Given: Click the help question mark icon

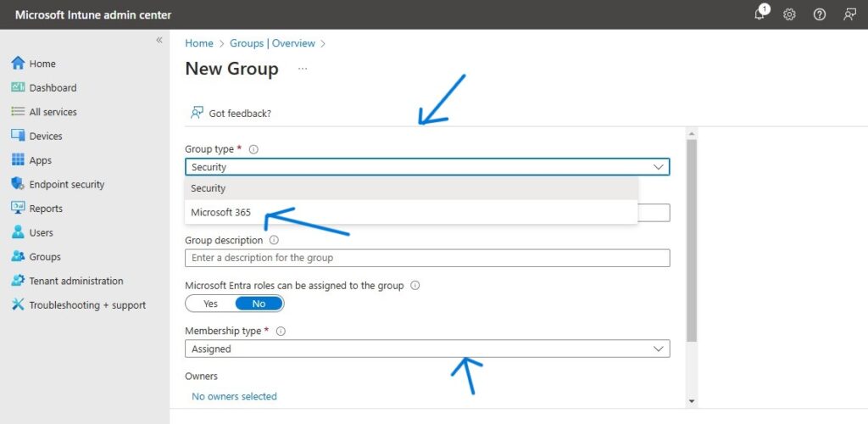Looking at the screenshot, I should (819, 14).
